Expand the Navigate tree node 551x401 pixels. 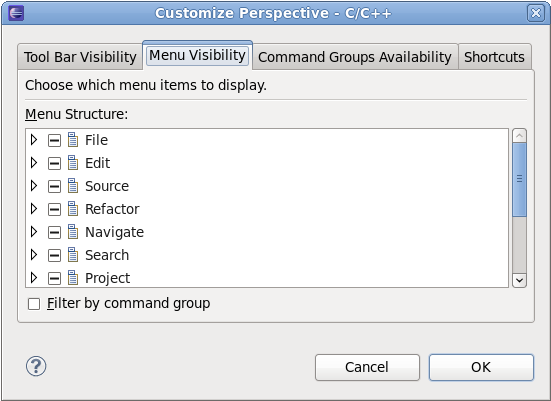point(34,232)
